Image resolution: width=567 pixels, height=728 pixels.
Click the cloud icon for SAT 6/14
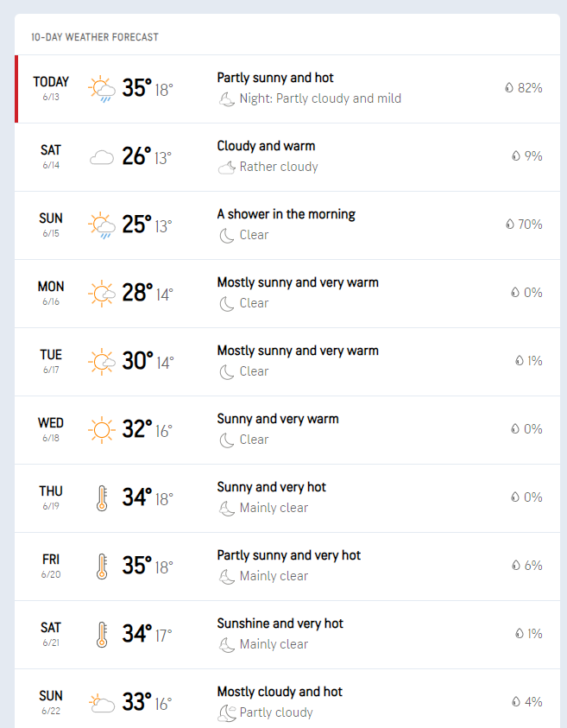(x=102, y=157)
